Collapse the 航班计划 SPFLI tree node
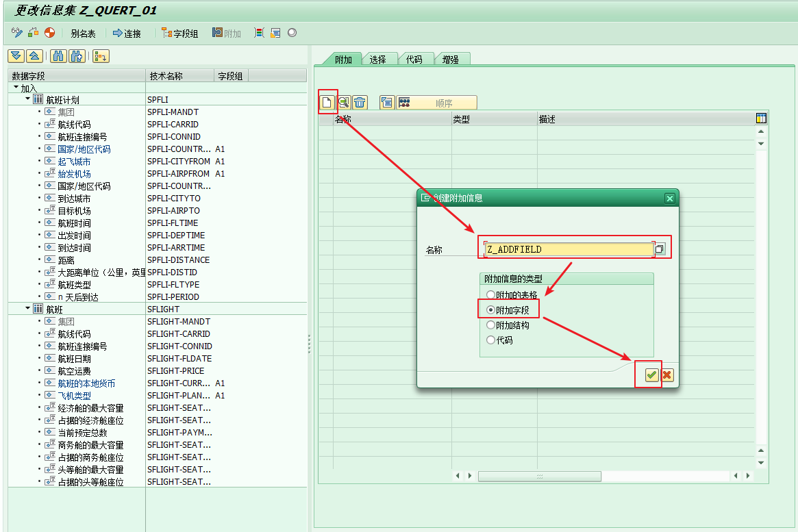 pyautogui.click(x=28, y=99)
